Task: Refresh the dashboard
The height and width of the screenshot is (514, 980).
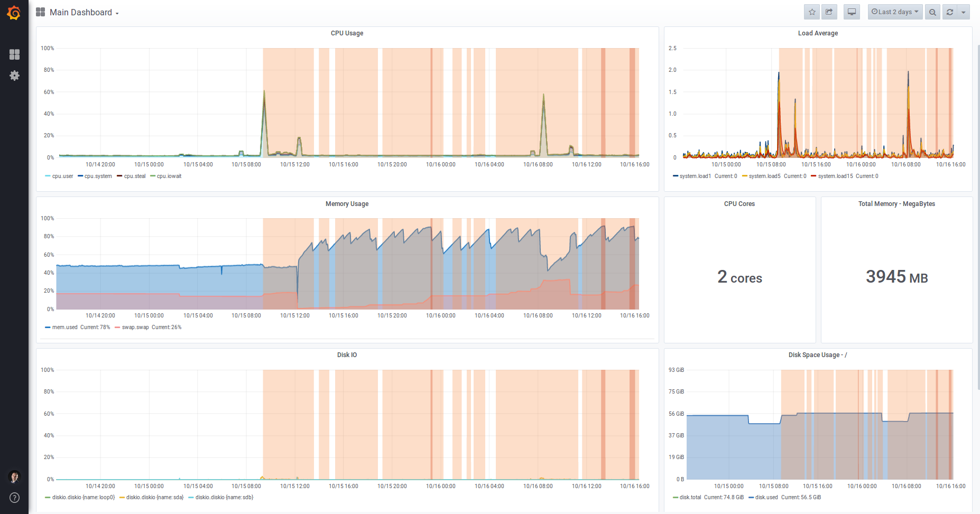Action: click(949, 11)
